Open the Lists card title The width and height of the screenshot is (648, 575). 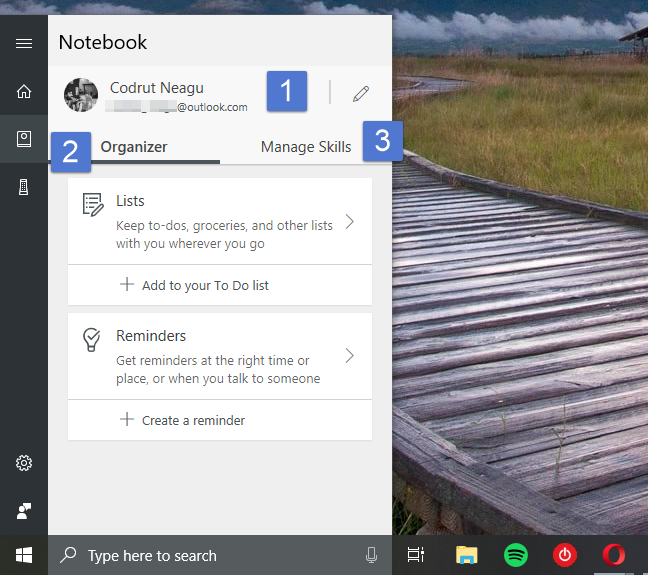(130, 201)
